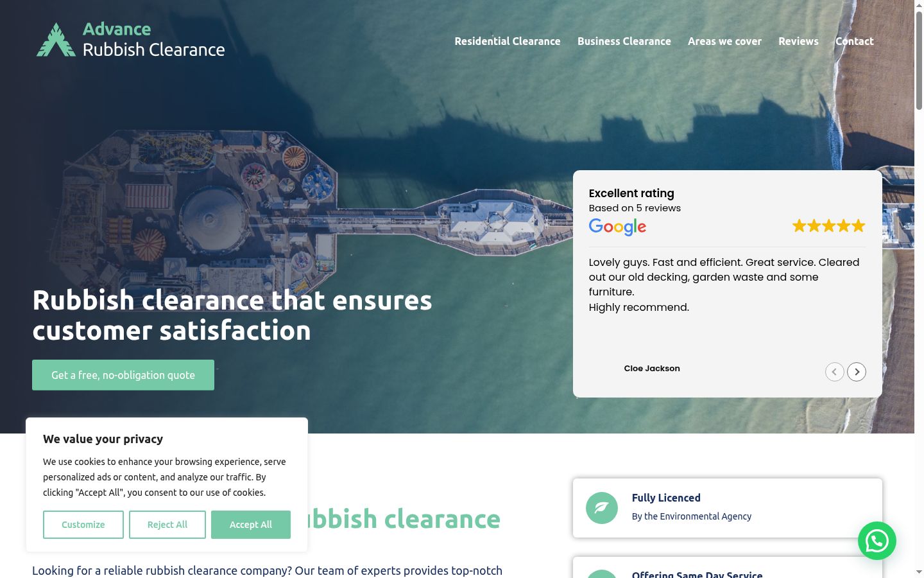Image resolution: width=924 pixels, height=578 pixels.
Task: Click the cookie consent description paragraph
Action: pyautogui.click(x=164, y=477)
